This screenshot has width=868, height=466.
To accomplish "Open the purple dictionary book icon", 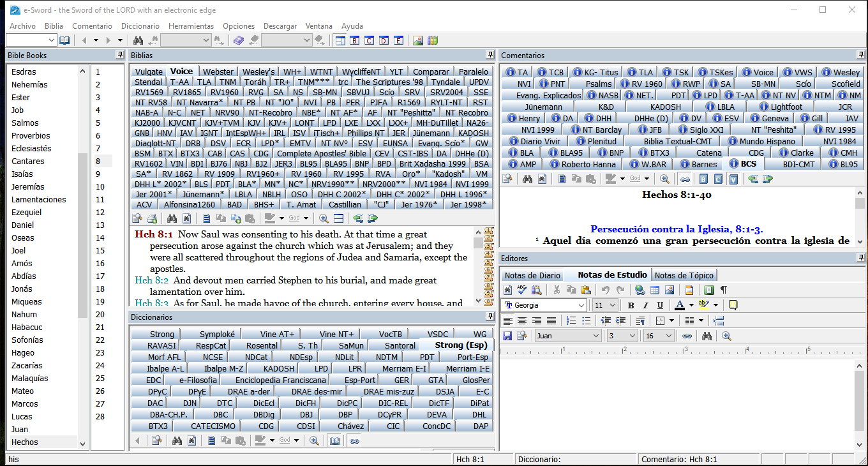I will click(x=238, y=40).
